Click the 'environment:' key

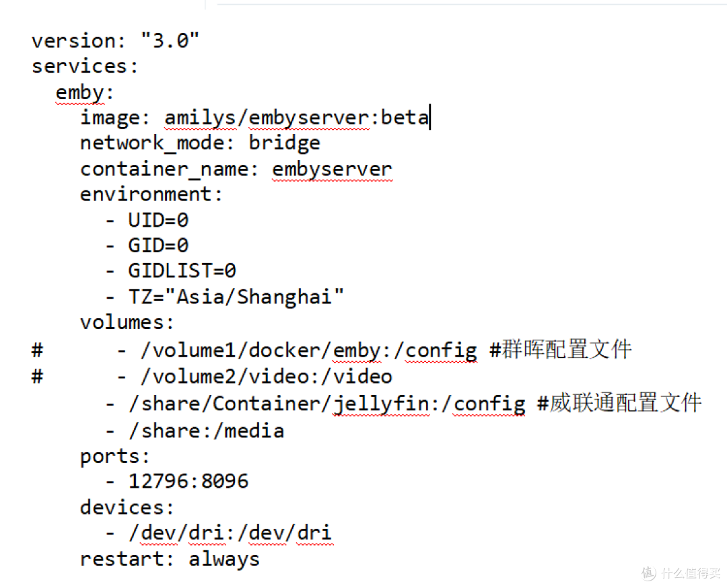click(151, 194)
